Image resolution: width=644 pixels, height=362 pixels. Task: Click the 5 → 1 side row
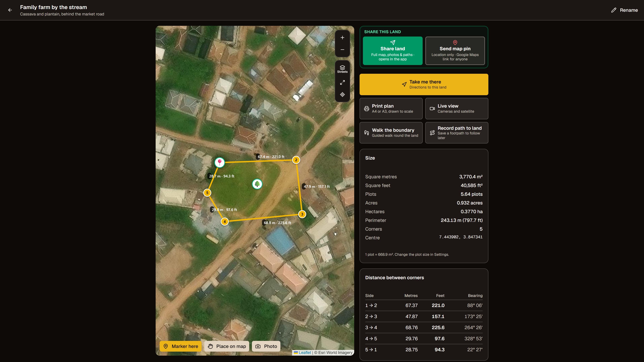(423, 349)
